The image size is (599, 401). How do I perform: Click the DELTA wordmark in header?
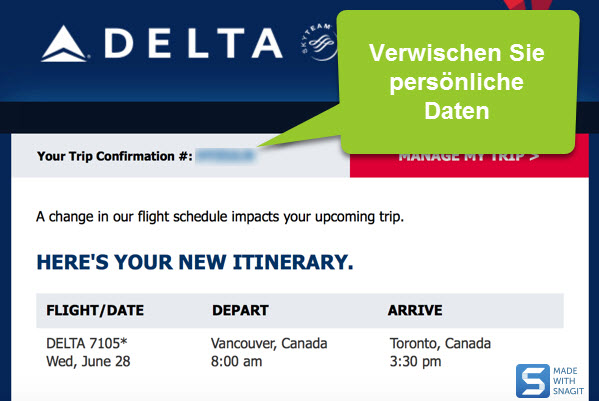(x=193, y=43)
